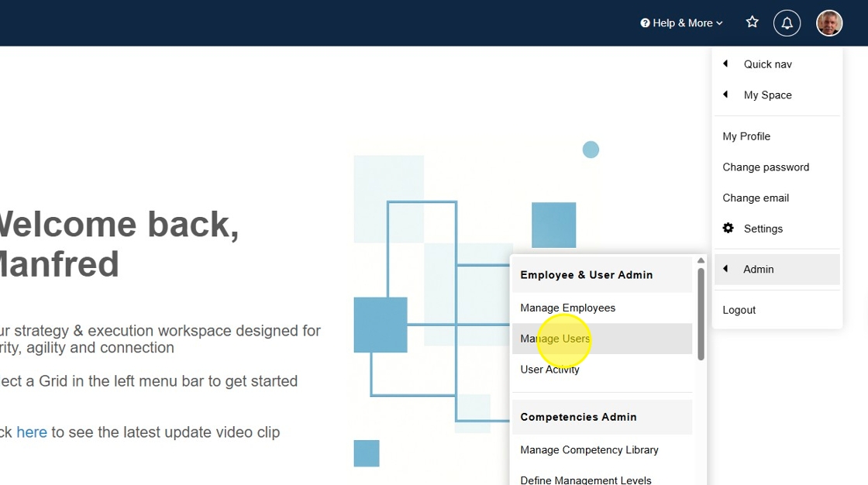Click the favorites star icon
Image resolution: width=868 pixels, height=485 pixels.
(752, 22)
